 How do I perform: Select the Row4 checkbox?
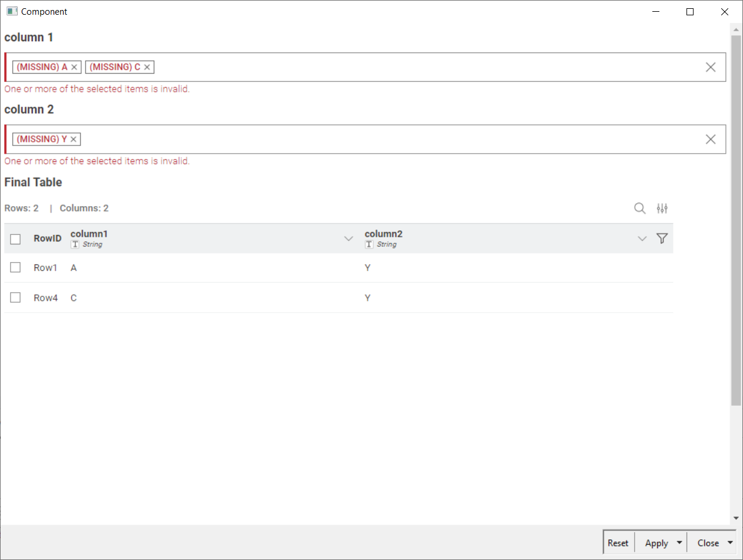(15, 297)
